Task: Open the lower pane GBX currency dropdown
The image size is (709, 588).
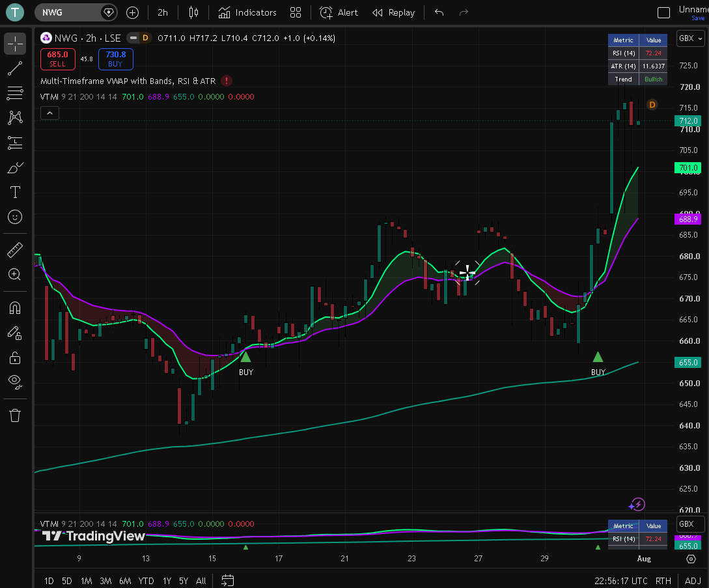Action: pyautogui.click(x=691, y=524)
